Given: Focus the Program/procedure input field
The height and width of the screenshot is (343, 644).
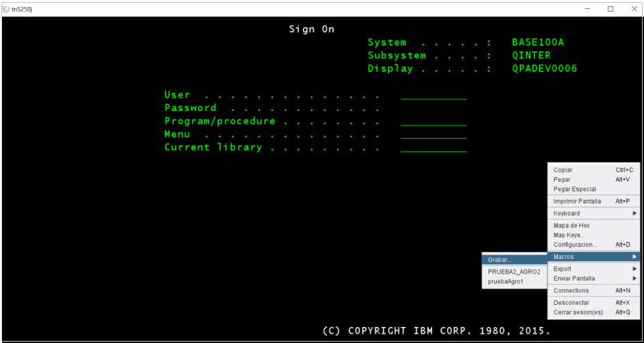Looking at the screenshot, I should 434,122.
